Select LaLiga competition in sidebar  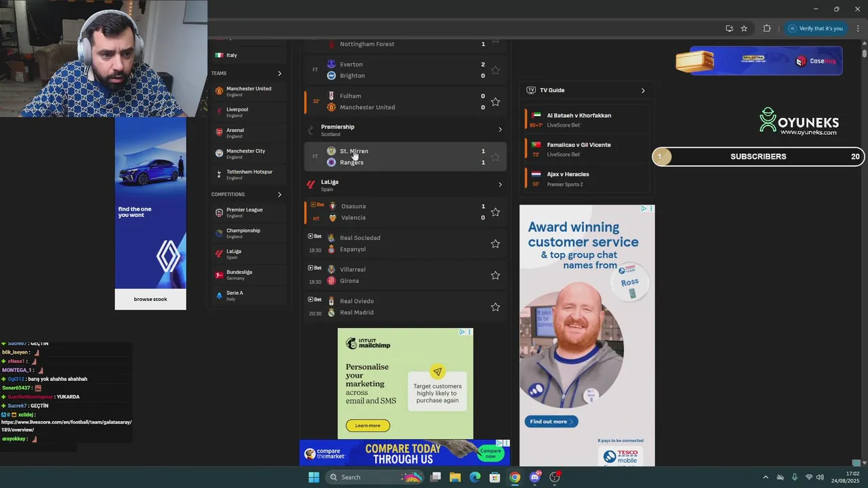click(248, 254)
